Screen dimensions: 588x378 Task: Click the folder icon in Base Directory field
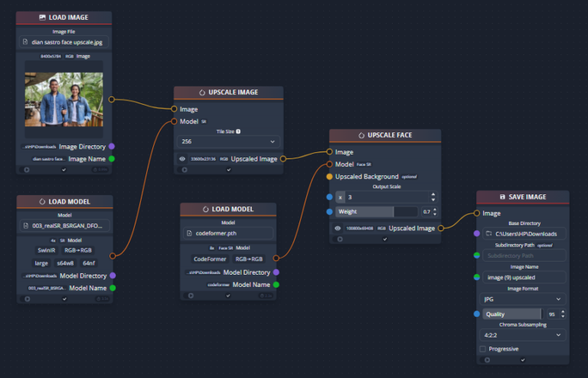click(488, 233)
